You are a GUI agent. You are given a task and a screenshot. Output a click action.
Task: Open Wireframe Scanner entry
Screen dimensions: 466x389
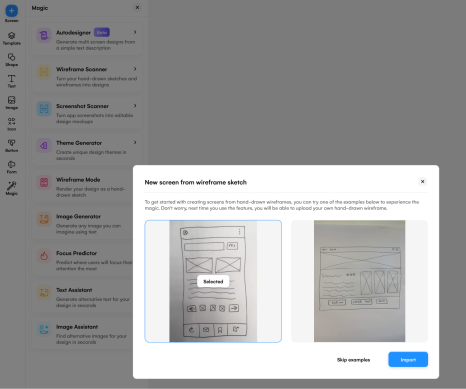[x=87, y=76]
